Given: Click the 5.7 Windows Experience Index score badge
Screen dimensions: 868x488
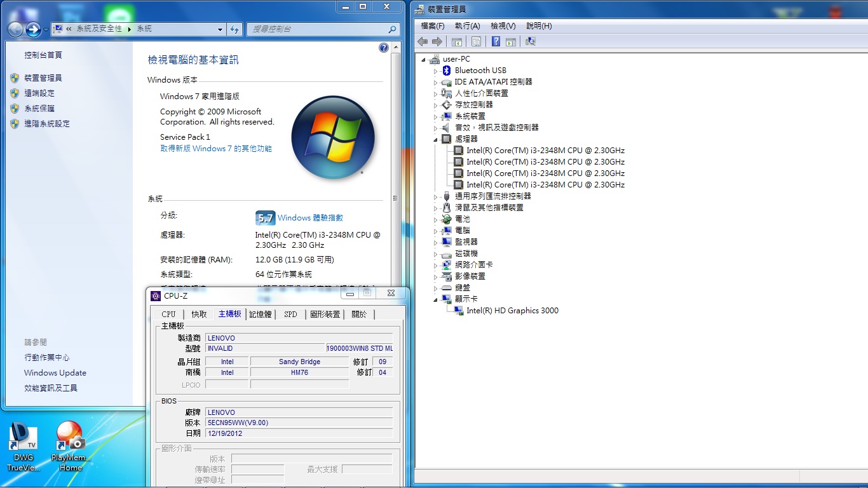Looking at the screenshot, I should click(x=265, y=218).
